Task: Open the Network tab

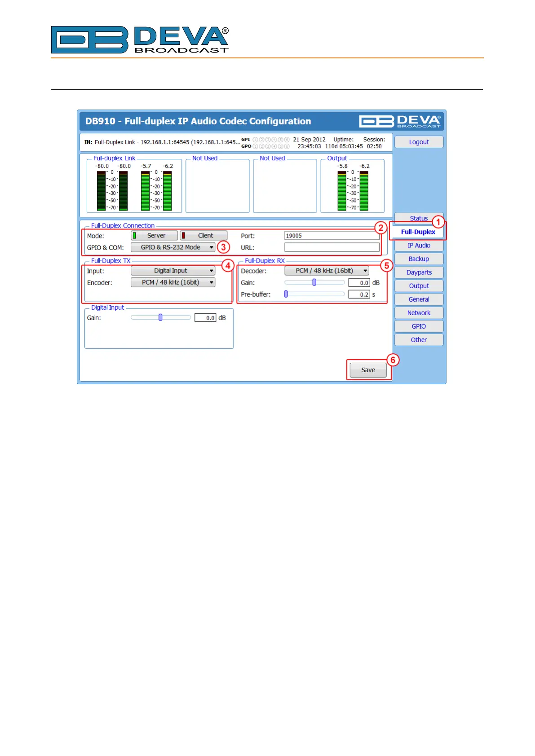Action: coord(419,313)
